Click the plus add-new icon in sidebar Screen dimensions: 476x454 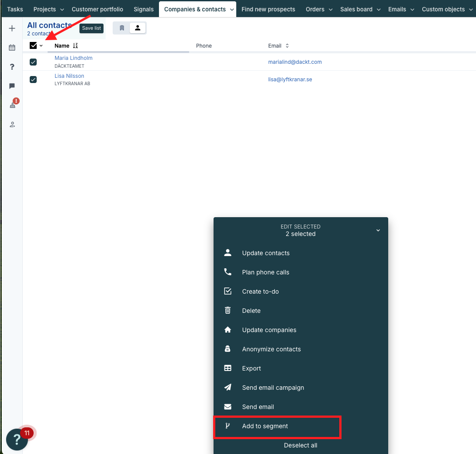coord(12,28)
